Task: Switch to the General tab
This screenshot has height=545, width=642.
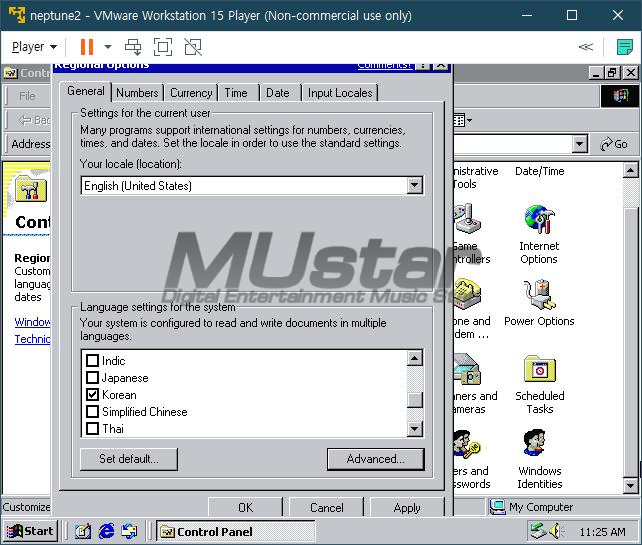Action: [x=86, y=91]
